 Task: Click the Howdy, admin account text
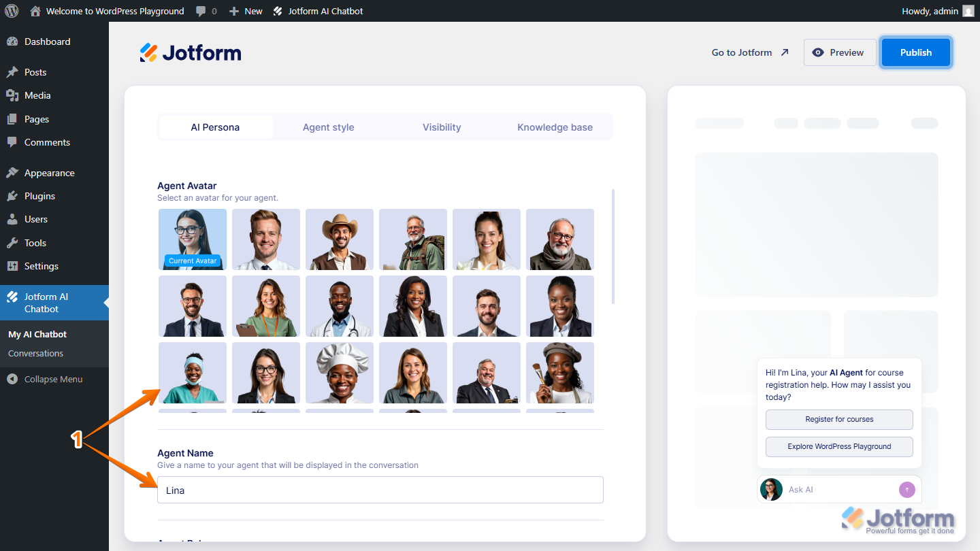(930, 11)
